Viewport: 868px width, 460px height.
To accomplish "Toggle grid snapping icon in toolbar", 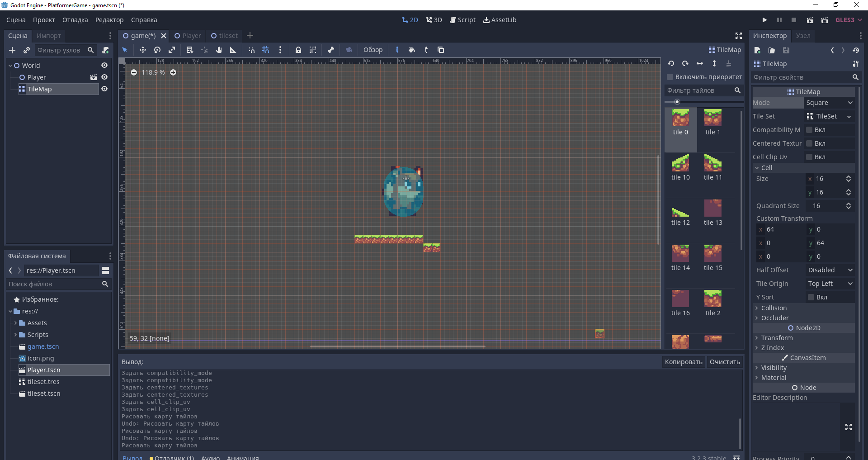I will click(x=266, y=50).
